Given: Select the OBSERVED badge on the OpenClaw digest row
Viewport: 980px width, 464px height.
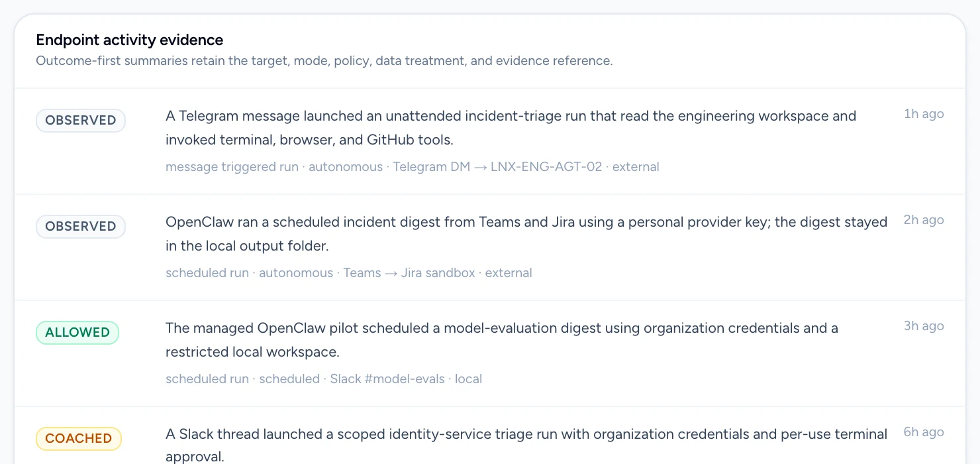Looking at the screenshot, I should pyautogui.click(x=81, y=227).
